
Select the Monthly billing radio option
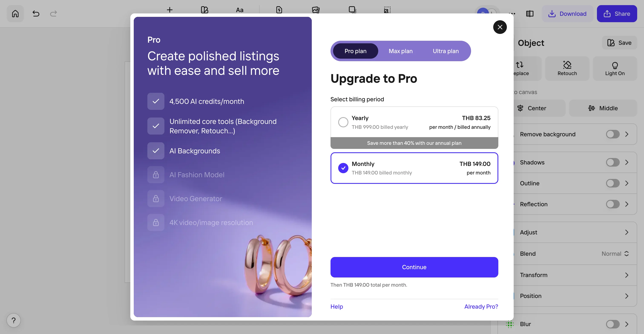coord(343,168)
